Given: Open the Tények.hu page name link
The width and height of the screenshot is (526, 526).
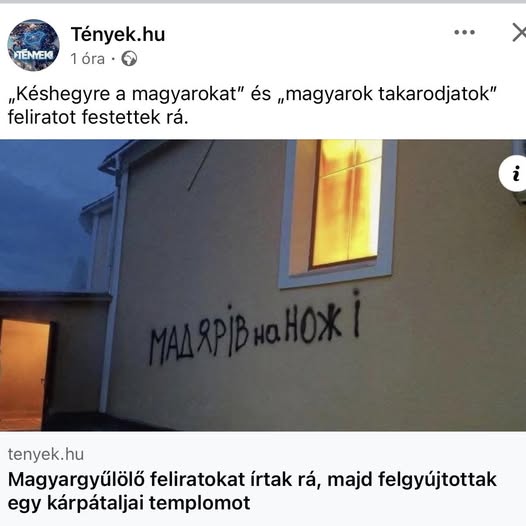Looking at the screenshot, I should pos(118,34).
